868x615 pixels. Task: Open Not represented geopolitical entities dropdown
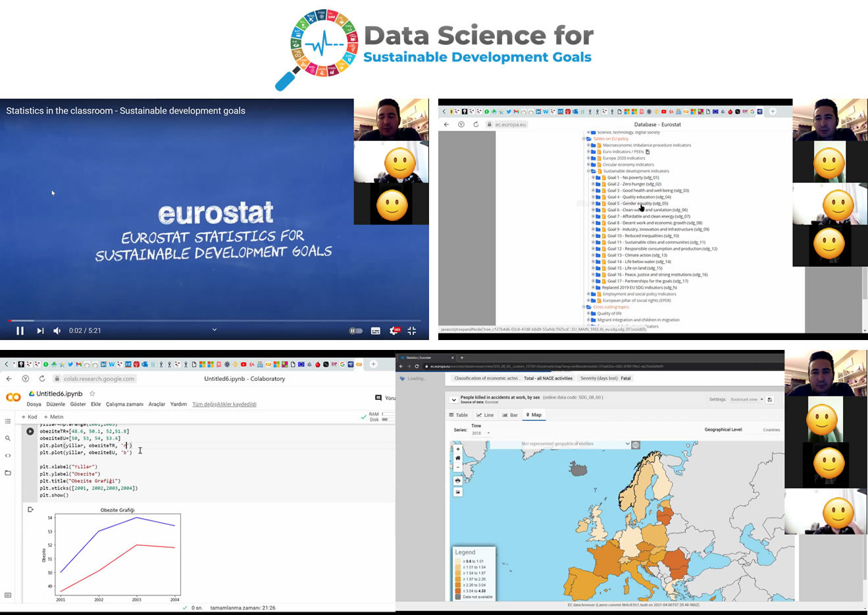click(560, 444)
